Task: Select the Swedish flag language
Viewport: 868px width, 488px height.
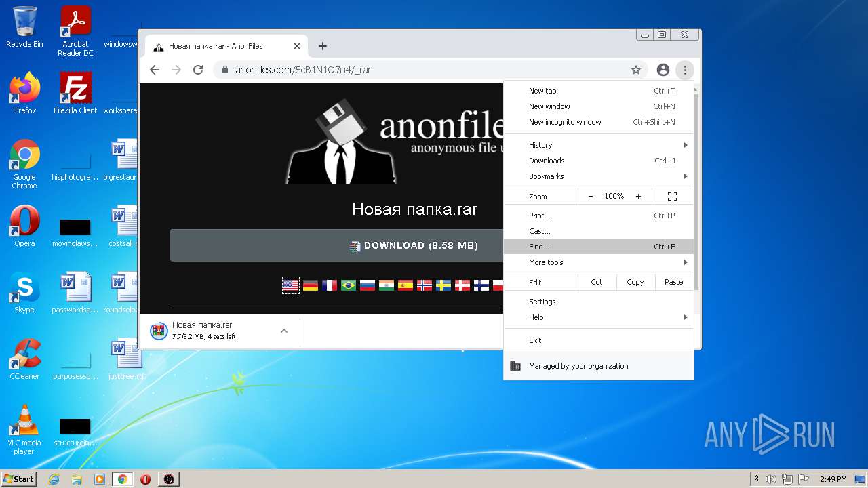Action: (x=443, y=285)
